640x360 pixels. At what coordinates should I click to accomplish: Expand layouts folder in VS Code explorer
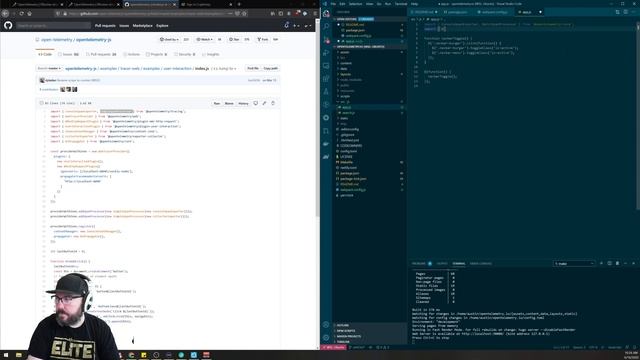[x=369, y=74]
